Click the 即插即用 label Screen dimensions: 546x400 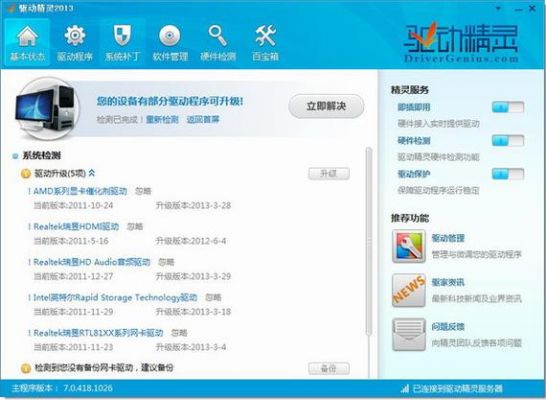click(414, 107)
